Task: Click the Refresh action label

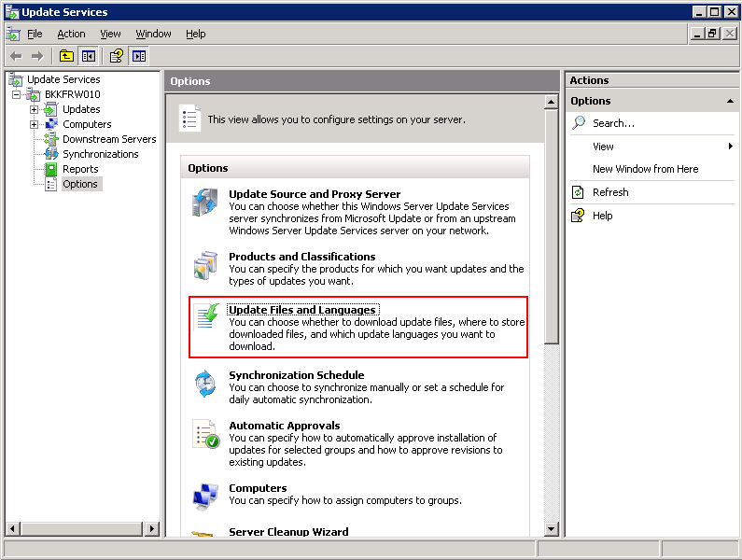Action: pos(610,192)
